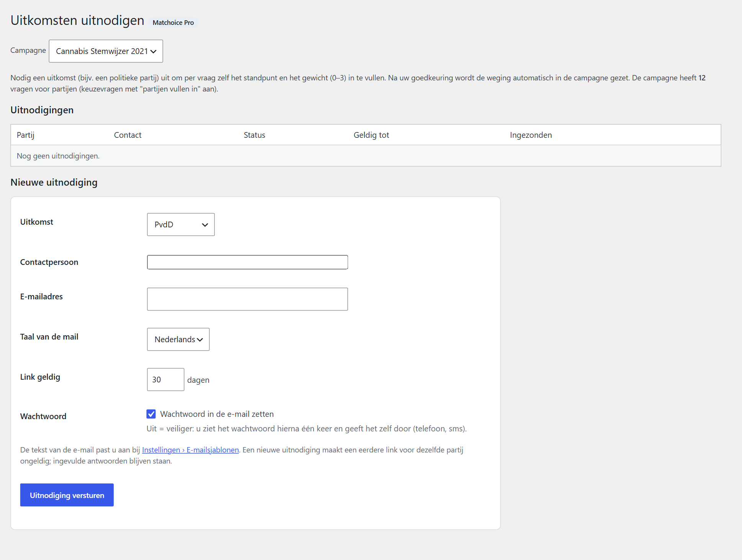
Task: Click the 'Nog geen uitnodigingen.' row
Action: (x=366, y=156)
